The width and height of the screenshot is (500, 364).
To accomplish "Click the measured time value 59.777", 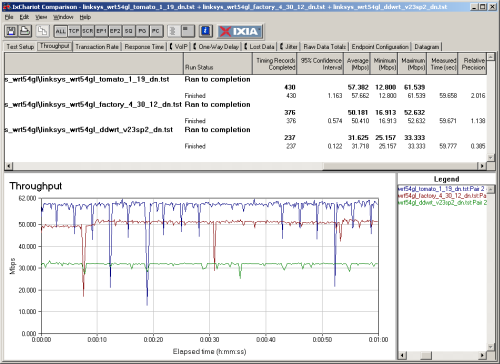I will coord(448,146).
